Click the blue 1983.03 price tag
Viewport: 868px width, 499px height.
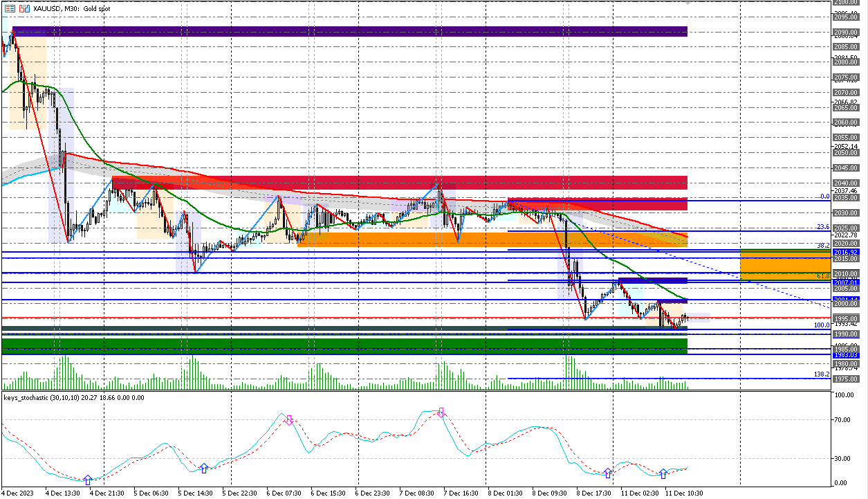845,355
